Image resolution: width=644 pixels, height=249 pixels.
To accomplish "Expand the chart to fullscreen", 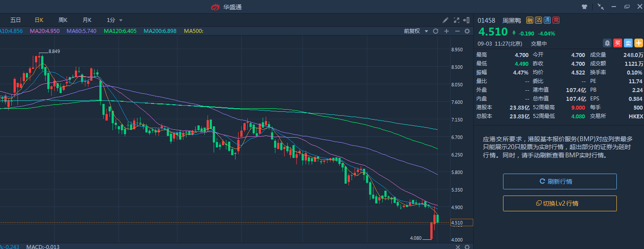I will (457, 20).
